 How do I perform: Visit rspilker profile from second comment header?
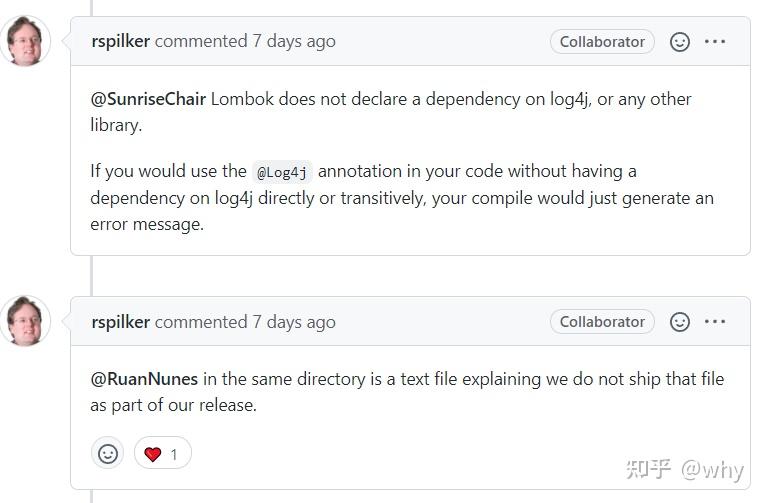(120, 322)
